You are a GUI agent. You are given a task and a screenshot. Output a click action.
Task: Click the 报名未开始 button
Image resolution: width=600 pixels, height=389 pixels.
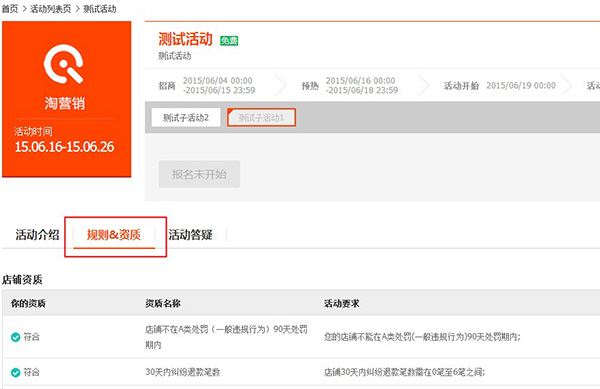[199, 174]
